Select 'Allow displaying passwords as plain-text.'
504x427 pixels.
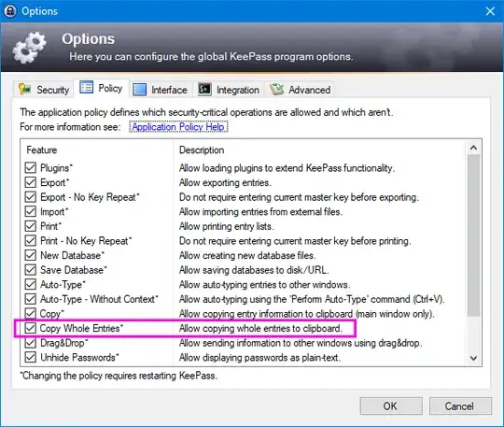(259, 358)
